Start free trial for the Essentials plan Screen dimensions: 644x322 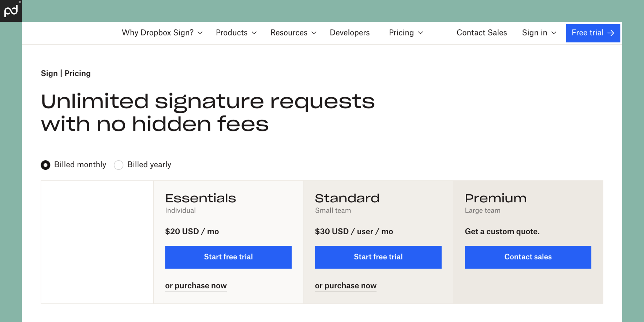point(228,257)
